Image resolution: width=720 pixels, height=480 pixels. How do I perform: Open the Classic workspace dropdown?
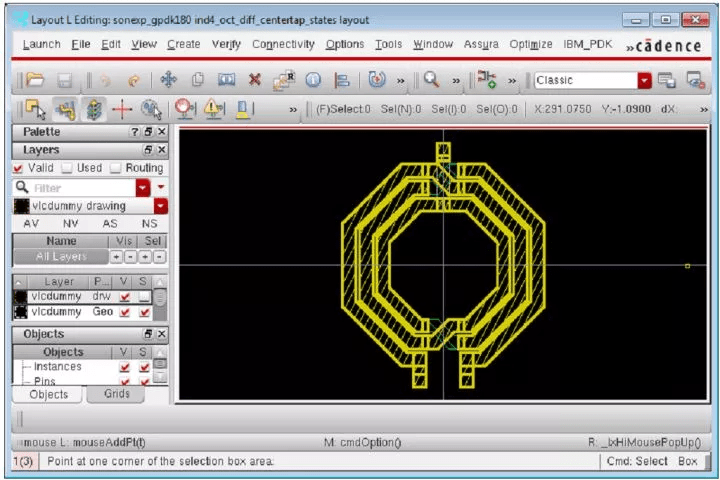644,80
